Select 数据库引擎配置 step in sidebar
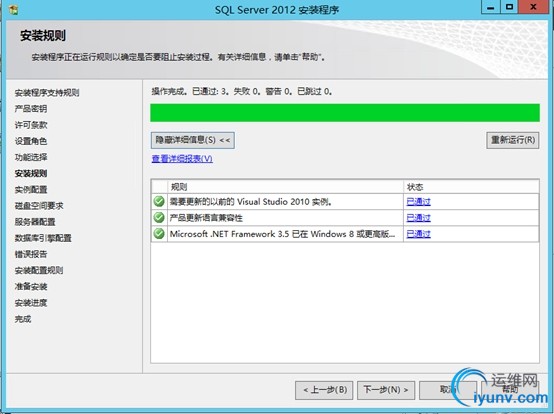Screen dimensions: 554x414 [43, 238]
